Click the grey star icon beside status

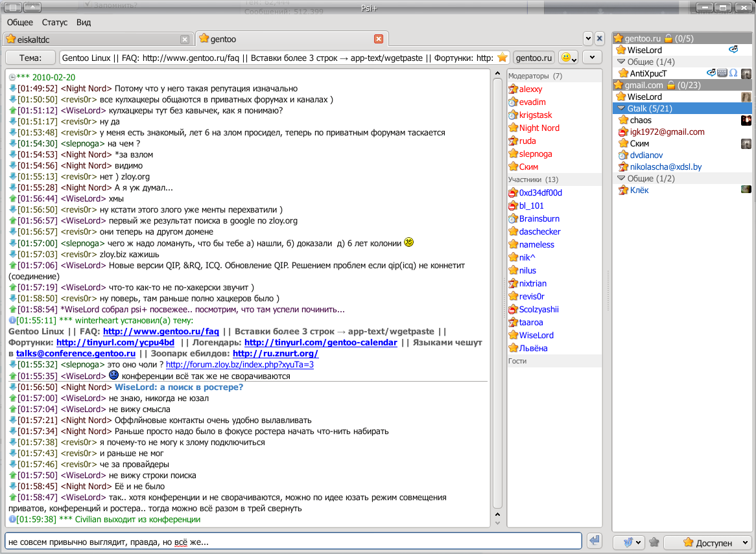coord(654,542)
